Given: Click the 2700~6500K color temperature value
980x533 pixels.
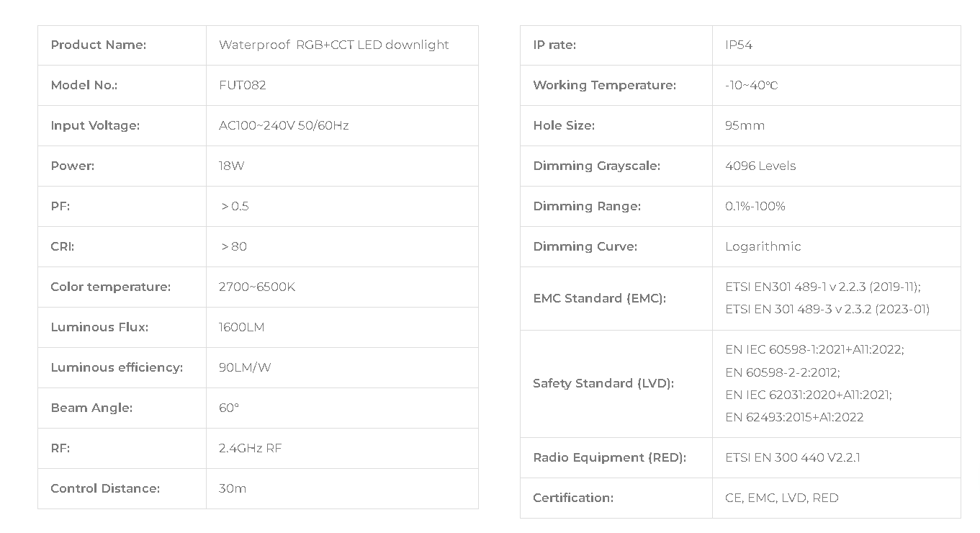Looking at the screenshot, I should click(257, 287).
